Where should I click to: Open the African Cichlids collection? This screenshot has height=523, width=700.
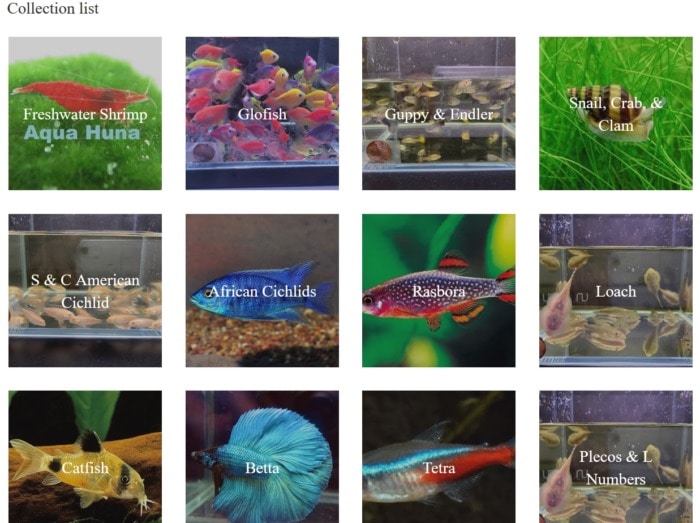pyautogui.click(x=262, y=291)
